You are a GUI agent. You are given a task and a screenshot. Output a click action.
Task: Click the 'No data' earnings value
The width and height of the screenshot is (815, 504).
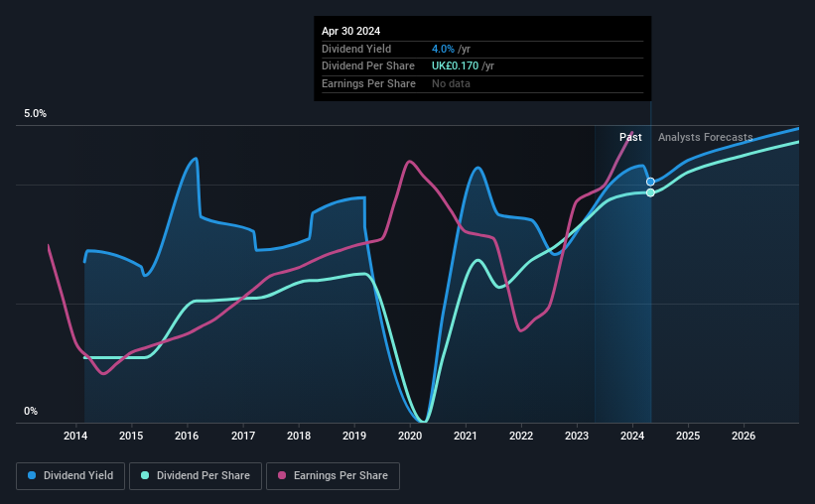point(451,83)
